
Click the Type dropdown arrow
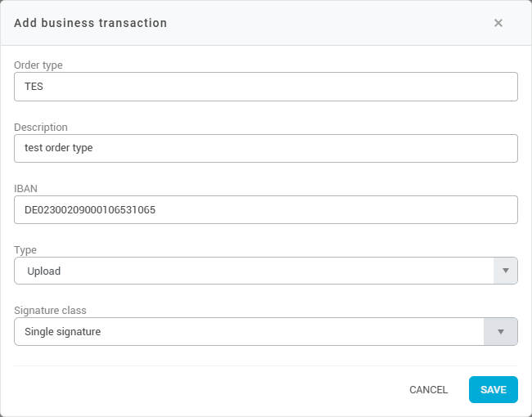point(505,271)
